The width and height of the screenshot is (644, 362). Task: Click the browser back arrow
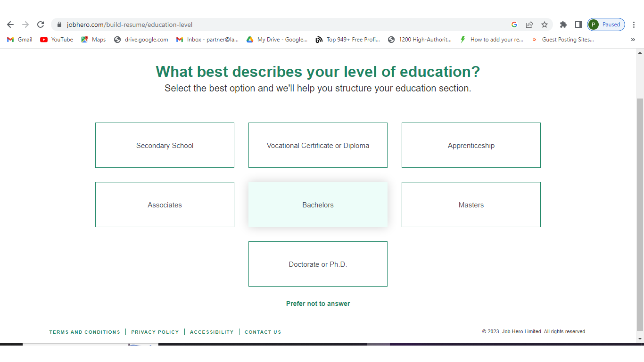(x=10, y=25)
